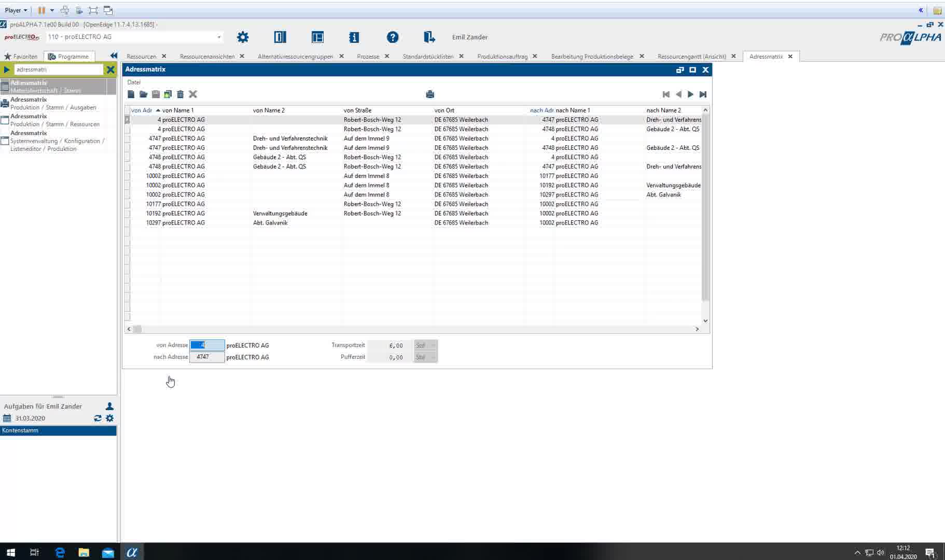945x560 pixels.
Task: Pause the Player via pause icon
Action: (x=41, y=10)
